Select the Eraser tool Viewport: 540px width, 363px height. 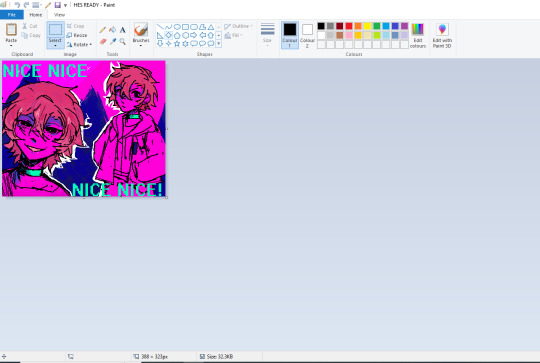(x=103, y=41)
